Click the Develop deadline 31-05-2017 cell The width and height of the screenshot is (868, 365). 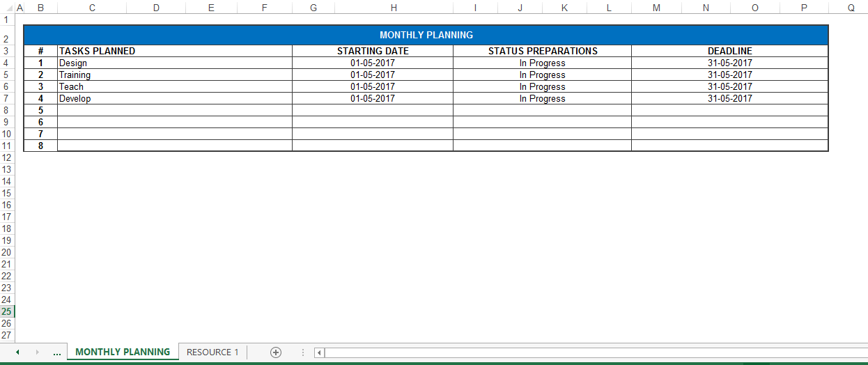click(729, 98)
